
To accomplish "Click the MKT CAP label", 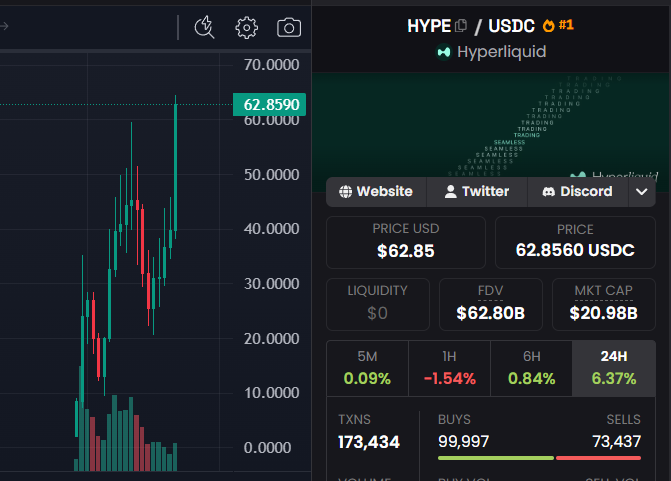I will (603, 291).
